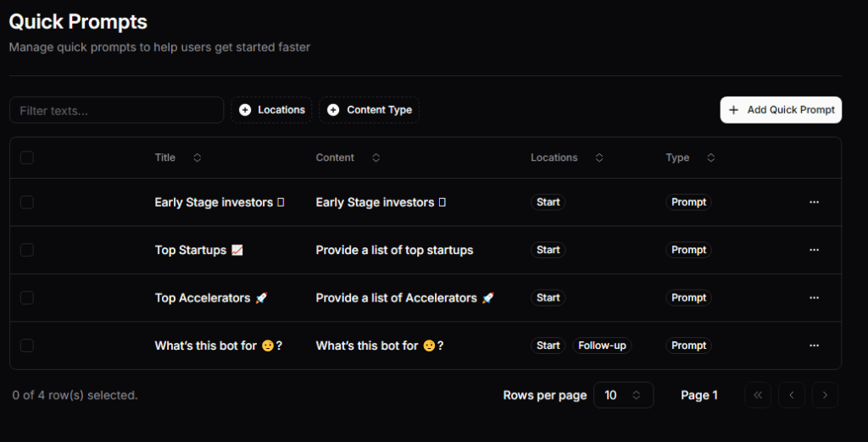Focus the Filter texts search field
The width and height of the screenshot is (868, 442).
click(x=116, y=110)
